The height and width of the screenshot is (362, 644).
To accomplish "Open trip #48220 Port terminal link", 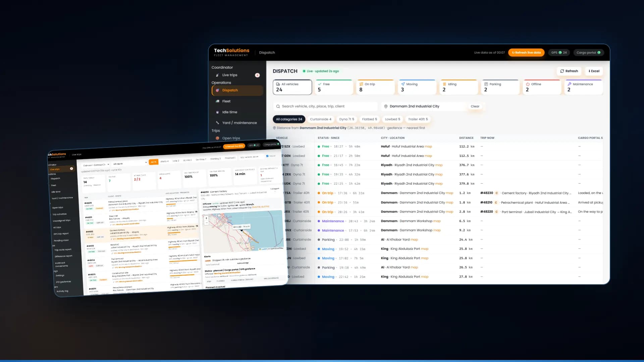I will coord(486,212).
